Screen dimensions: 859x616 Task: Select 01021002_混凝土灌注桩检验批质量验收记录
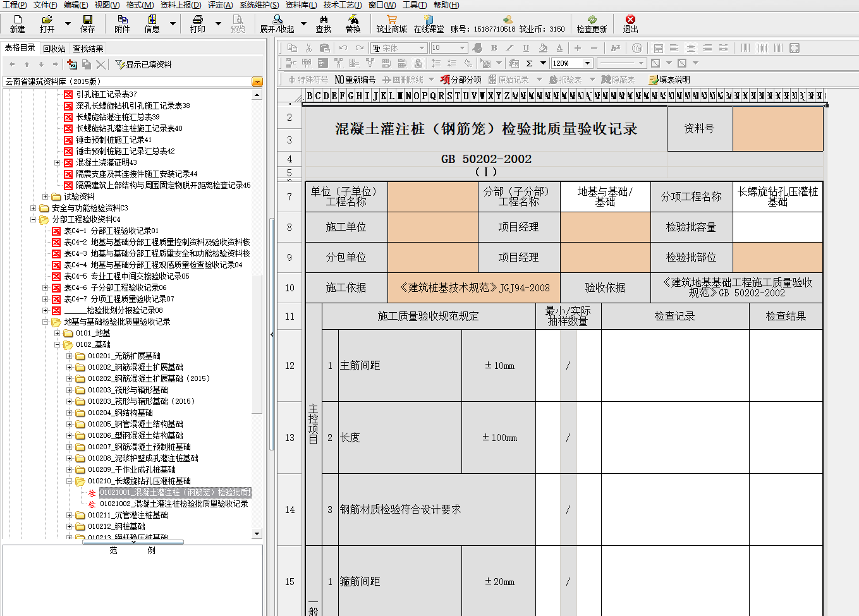pyautogui.click(x=174, y=504)
